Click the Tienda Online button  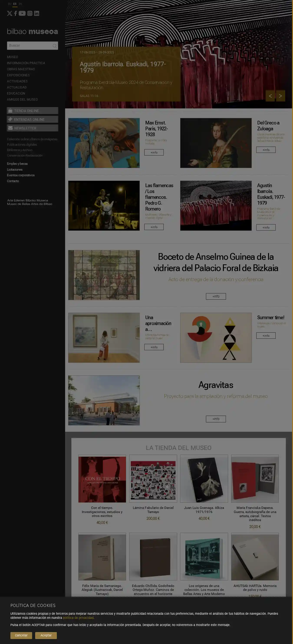(x=33, y=111)
